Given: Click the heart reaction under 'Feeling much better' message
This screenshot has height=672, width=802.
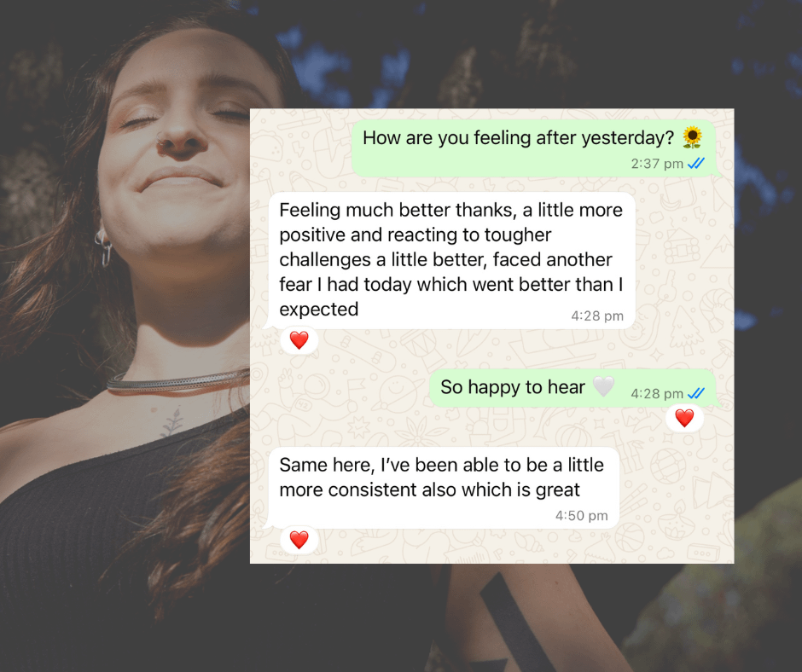Looking at the screenshot, I should [x=299, y=340].
